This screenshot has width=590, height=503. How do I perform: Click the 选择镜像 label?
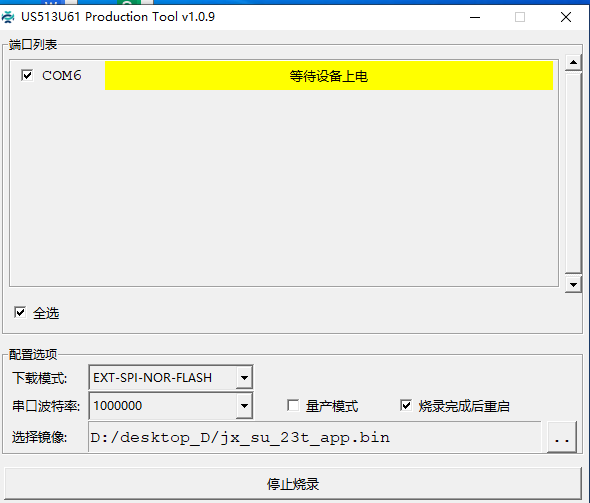[40, 437]
